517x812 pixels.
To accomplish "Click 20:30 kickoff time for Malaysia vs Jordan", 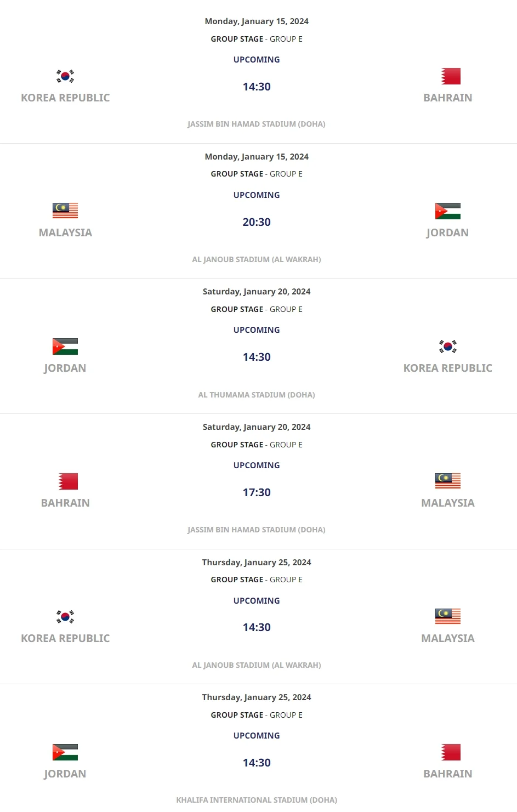I will click(257, 222).
